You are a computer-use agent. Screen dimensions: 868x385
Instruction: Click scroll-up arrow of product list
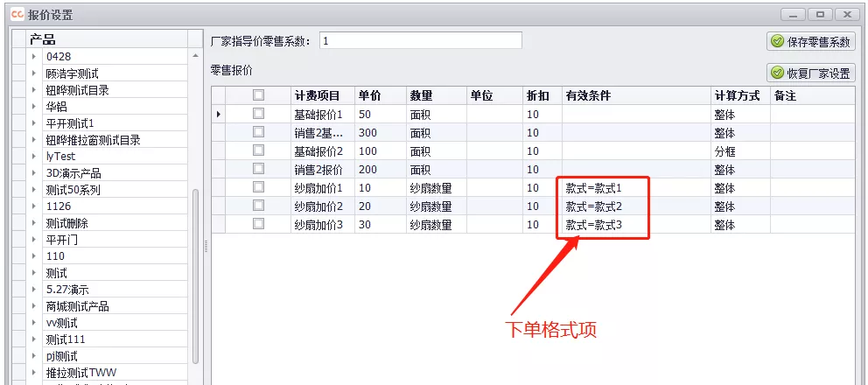click(x=195, y=58)
